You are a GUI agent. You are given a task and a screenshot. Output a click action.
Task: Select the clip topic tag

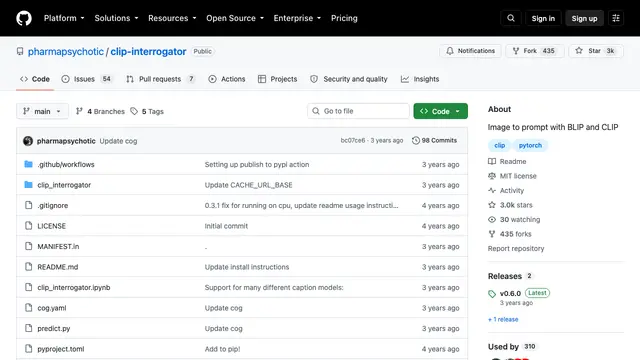(x=499, y=145)
